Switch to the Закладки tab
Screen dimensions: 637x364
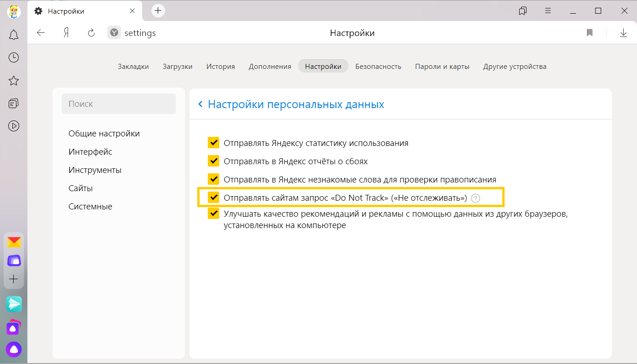[133, 66]
